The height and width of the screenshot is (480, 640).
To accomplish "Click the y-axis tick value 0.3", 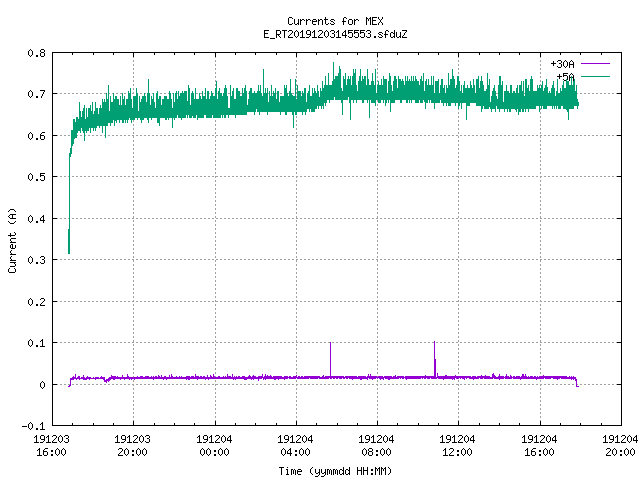I will coord(36,260).
